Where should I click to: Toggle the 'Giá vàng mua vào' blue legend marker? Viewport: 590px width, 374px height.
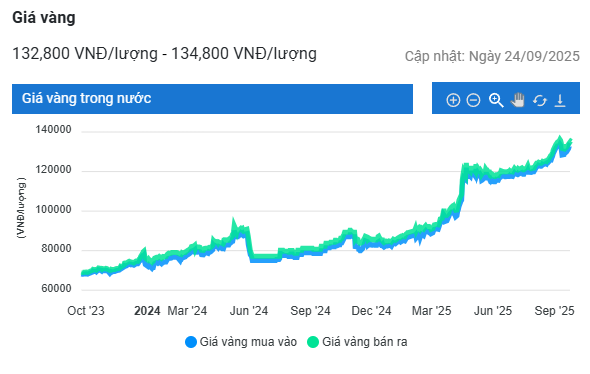pyautogui.click(x=191, y=342)
